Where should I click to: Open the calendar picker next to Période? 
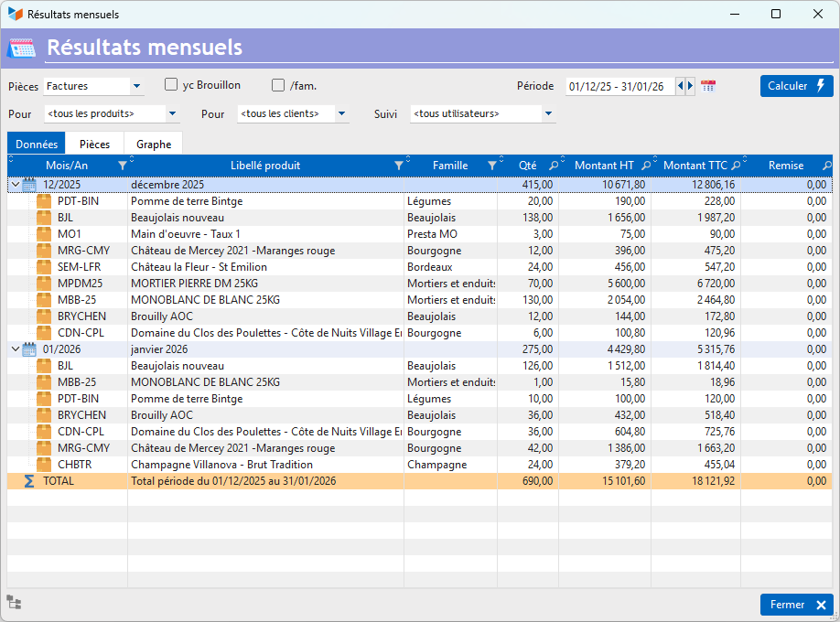point(708,86)
